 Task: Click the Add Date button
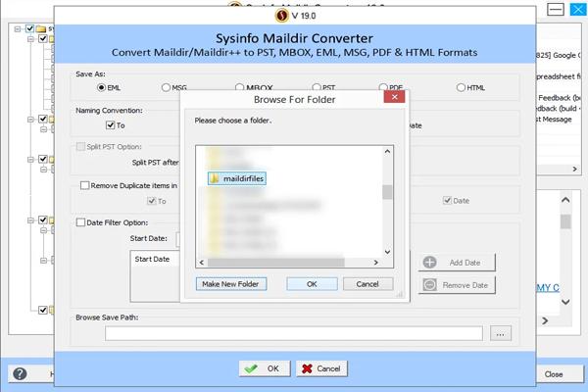point(457,263)
